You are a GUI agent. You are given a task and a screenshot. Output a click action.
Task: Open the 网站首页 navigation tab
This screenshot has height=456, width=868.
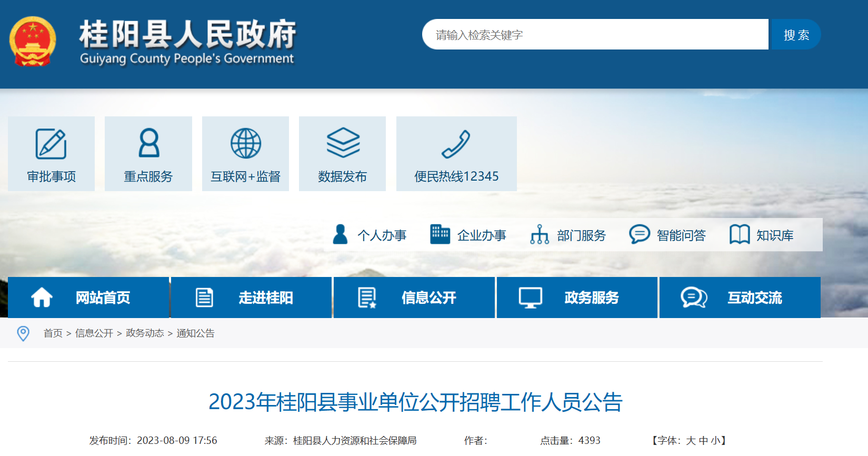pyautogui.click(x=88, y=298)
